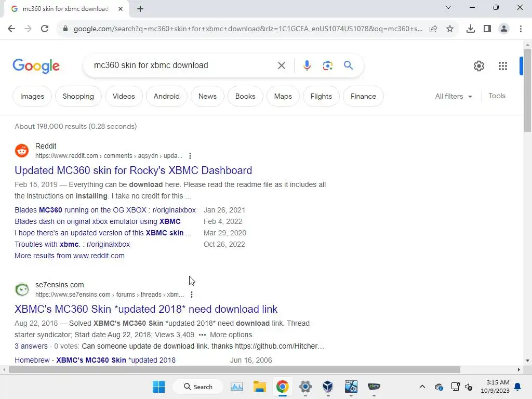Viewport: 532px width, 399px height.
Task: Expand the All filters dropdown
Action: pos(453,96)
